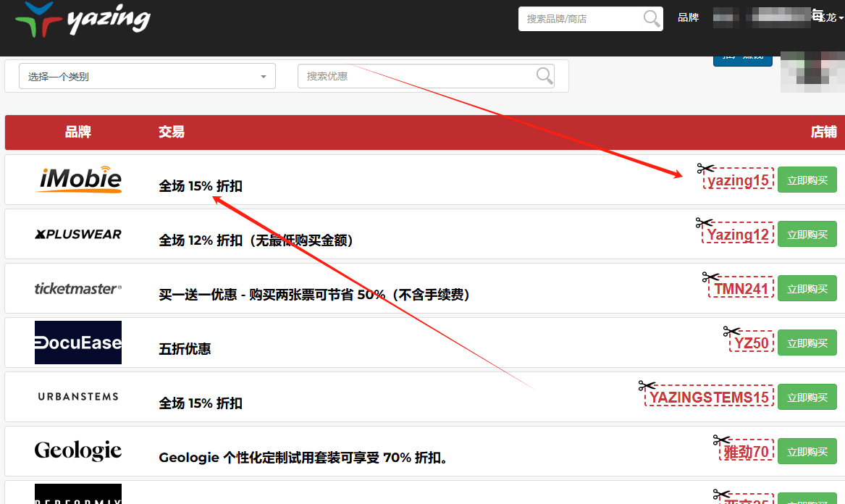
Task: Click 立即购买 for iMobie deal
Action: [x=807, y=180]
